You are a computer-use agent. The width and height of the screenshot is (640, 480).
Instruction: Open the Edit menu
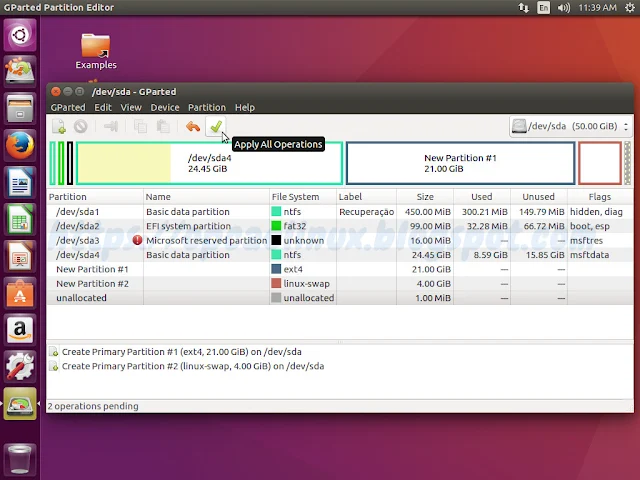(103, 107)
